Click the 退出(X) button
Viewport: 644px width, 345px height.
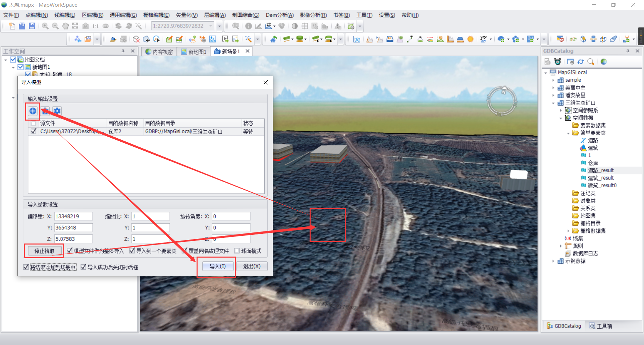[252, 266]
